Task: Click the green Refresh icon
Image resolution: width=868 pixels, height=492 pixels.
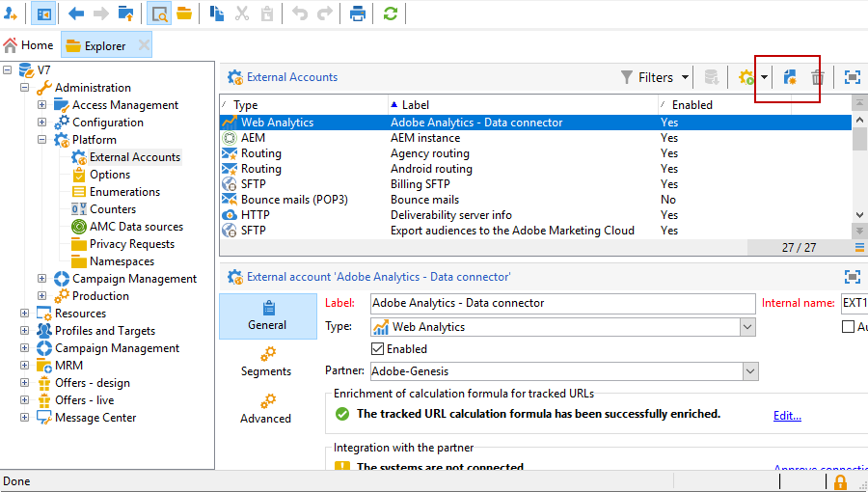Action: 390,14
